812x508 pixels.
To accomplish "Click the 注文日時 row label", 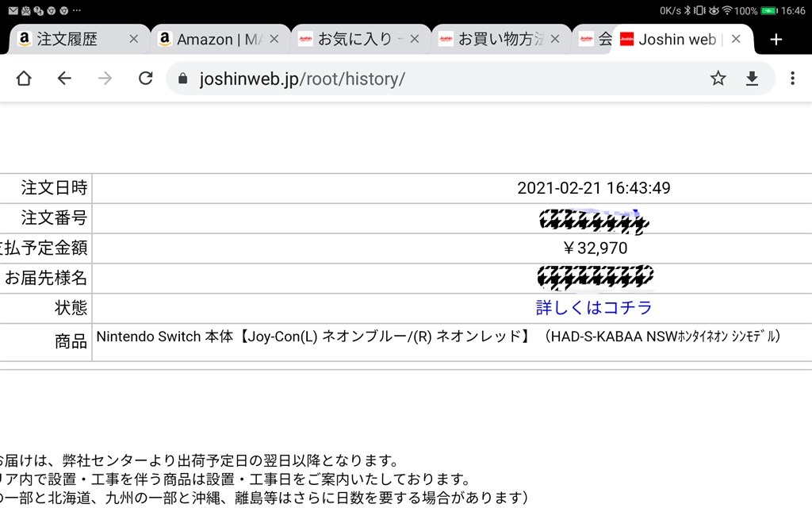I will click(x=54, y=187).
